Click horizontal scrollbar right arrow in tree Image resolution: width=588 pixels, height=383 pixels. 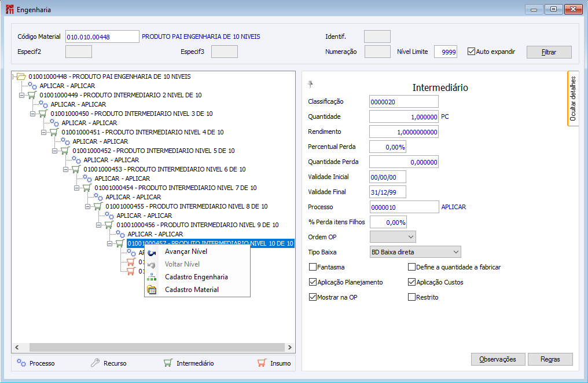click(x=289, y=347)
